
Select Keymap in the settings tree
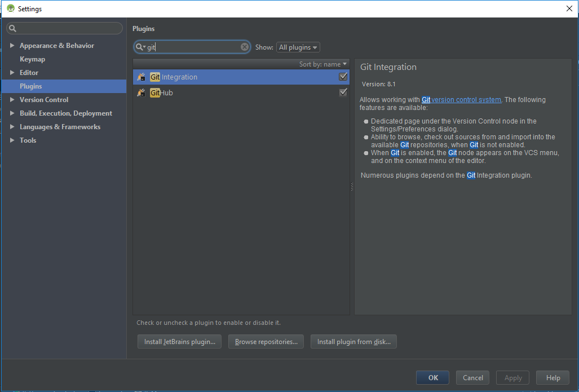pos(32,59)
